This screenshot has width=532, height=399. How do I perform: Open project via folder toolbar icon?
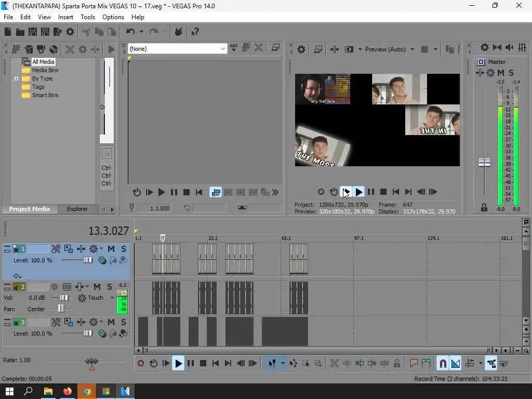pos(20,32)
